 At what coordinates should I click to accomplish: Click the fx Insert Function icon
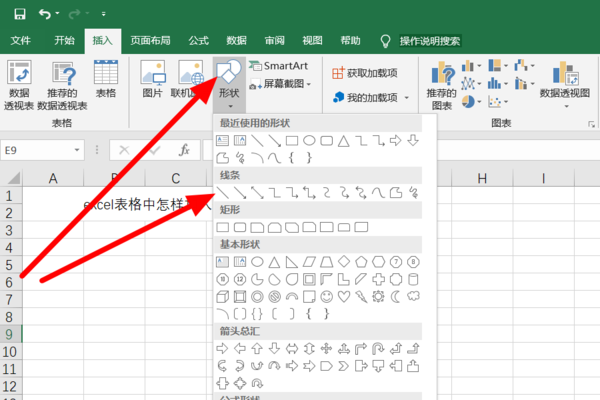click(184, 150)
